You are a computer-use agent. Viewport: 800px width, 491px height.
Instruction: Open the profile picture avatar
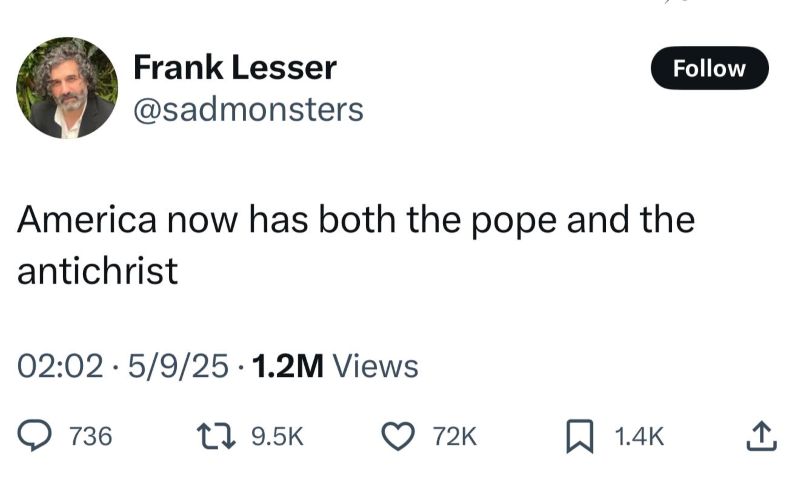click(67, 88)
